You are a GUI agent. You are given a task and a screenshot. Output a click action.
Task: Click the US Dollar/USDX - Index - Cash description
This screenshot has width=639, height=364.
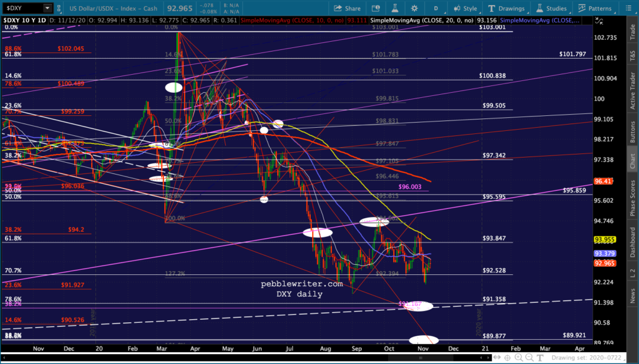point(113,8)
